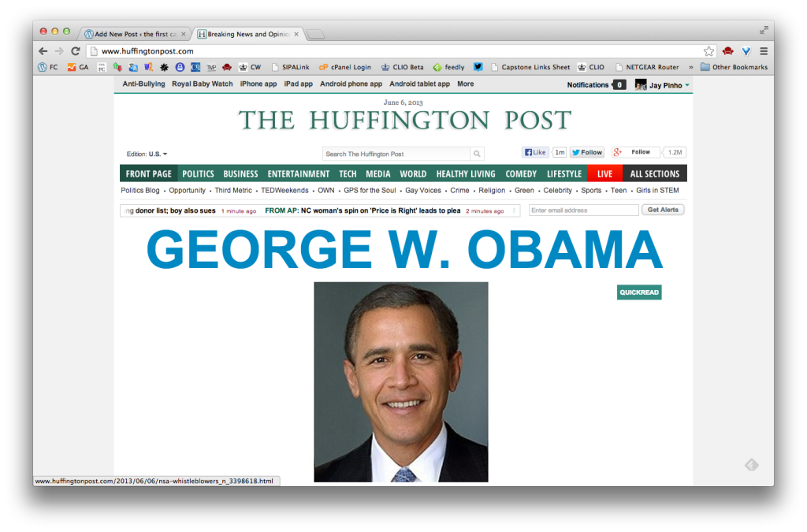Viewport: 807px width, 532px height.
Task: Open the Politics Blog link
Action: coord(140,191)
